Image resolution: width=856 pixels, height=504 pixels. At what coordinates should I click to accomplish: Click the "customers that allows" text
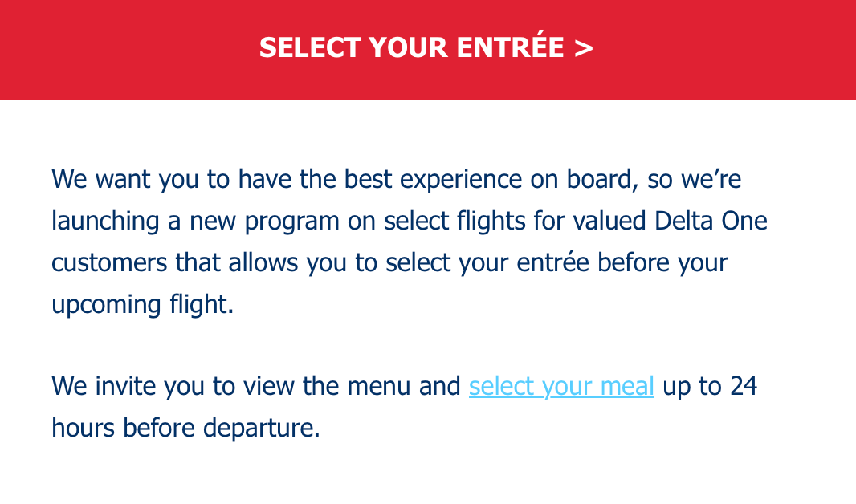(175, 263)
